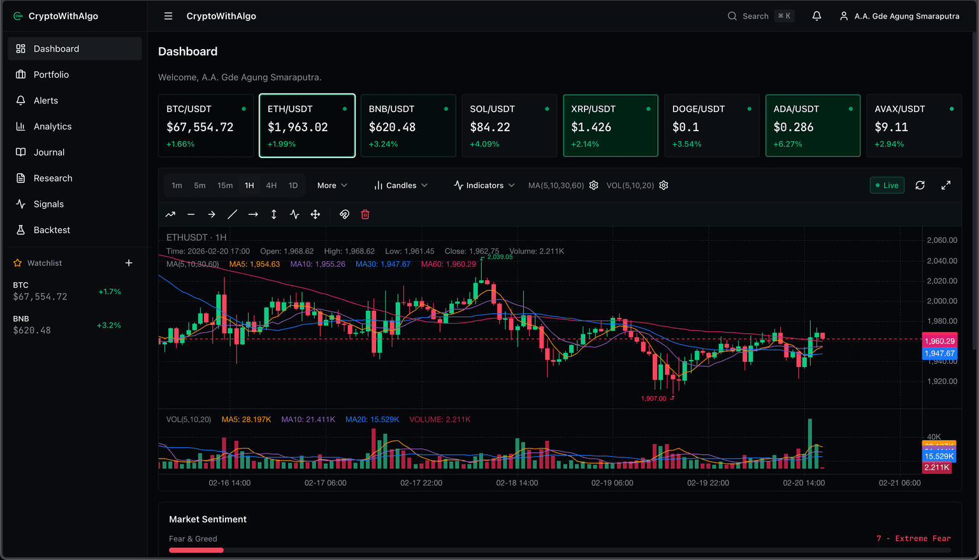Toggle the Live streaming indicator
This screenshot has height=560, width=979.
point(887,185)
